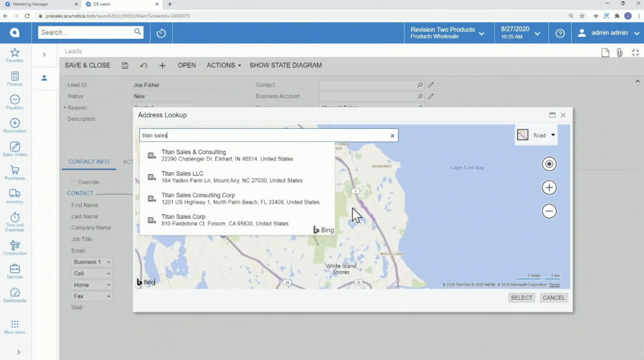The width and height of the screenshot is (644, 360).
Task: Click the map locate-me target icon
Action: coord(549,164)
